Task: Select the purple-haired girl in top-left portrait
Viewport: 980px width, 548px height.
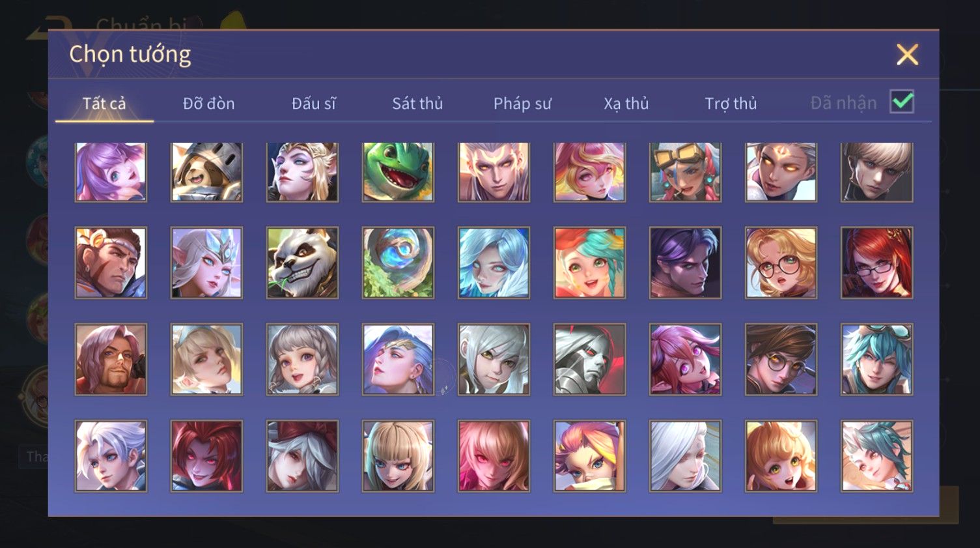Action: click(x=111, y=172)
